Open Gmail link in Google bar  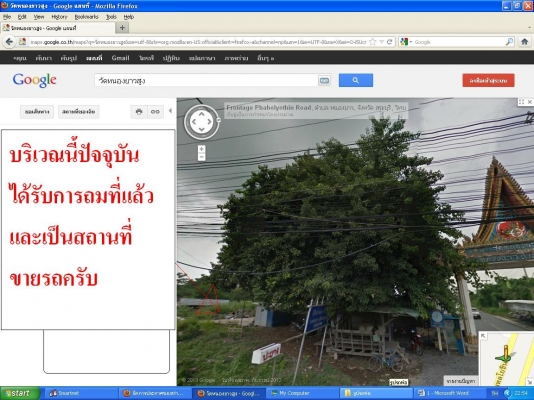pos(121,58)
